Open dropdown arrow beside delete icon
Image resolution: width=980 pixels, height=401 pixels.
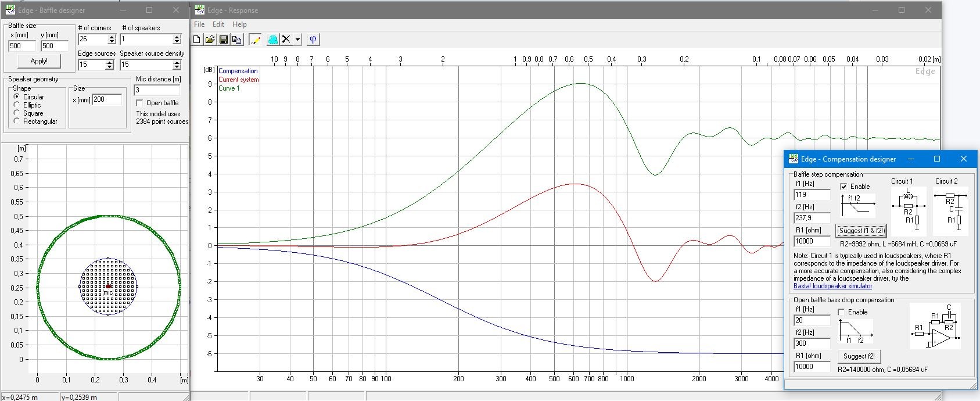(x=297, y=40)
